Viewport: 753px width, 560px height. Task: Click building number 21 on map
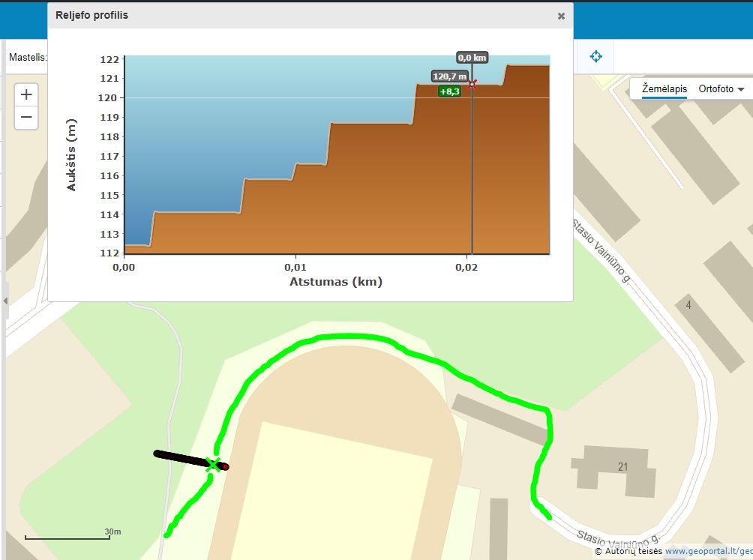tap(622, 467)
